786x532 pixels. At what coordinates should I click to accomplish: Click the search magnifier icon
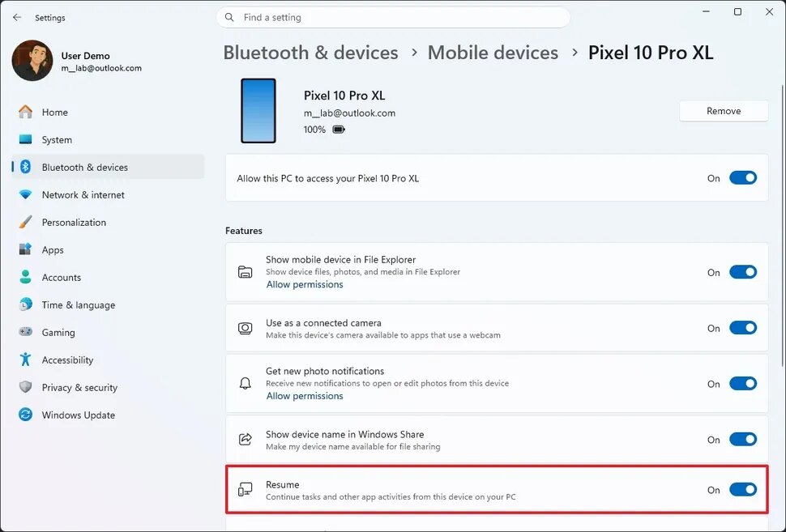coord(229,18)
